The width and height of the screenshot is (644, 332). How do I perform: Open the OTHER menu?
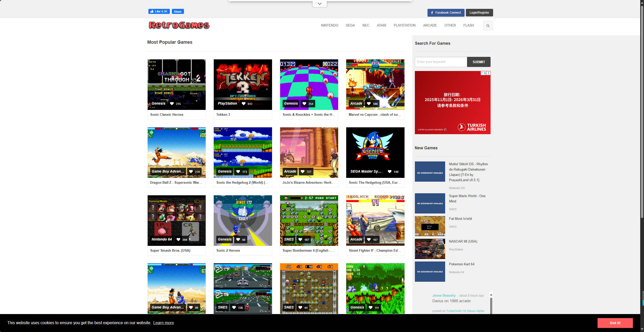pyautogui.click(x=450, y=25)
